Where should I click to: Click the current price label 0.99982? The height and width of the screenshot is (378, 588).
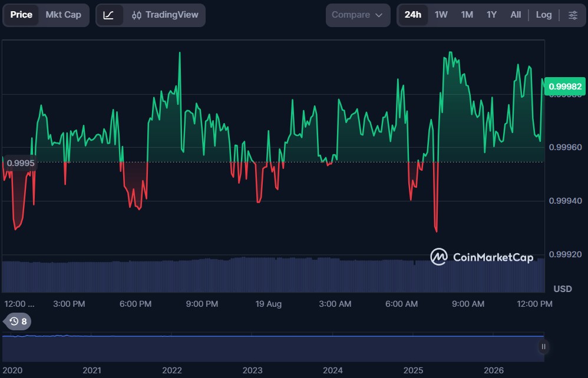coord(565,87)
